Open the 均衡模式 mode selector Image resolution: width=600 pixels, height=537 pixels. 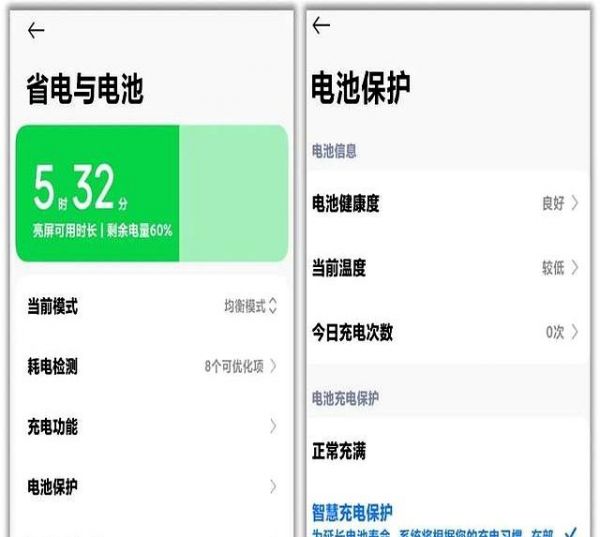pyautogui.click(x=250, y=307)
